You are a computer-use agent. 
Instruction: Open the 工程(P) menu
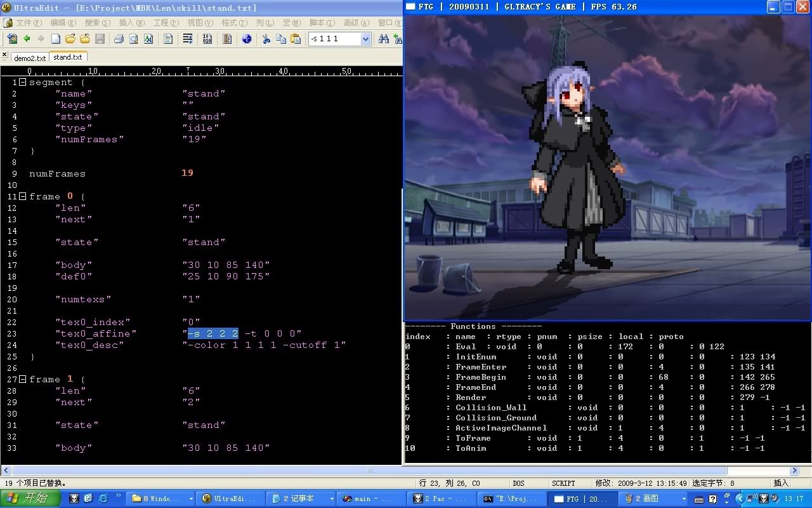[166, 22]
